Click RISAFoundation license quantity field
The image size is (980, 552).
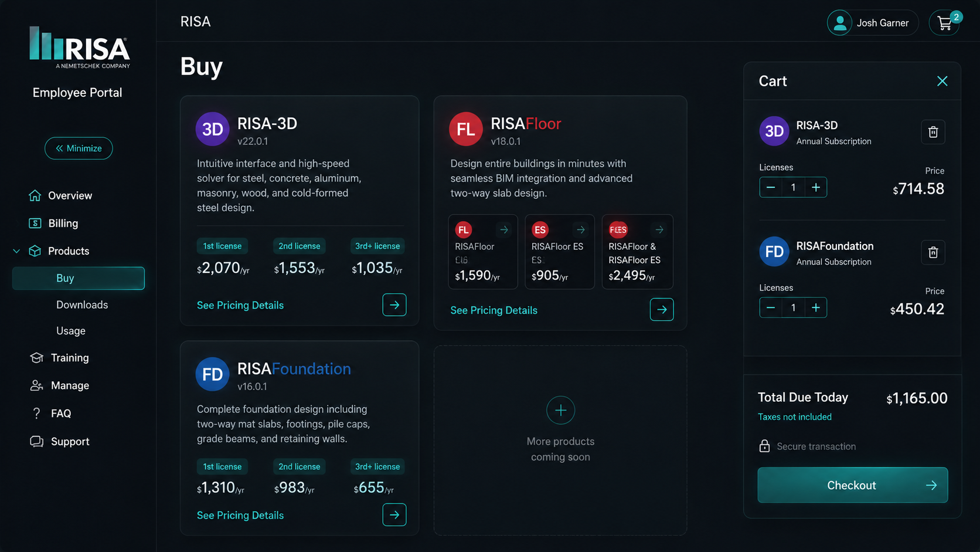pos(793,307)
